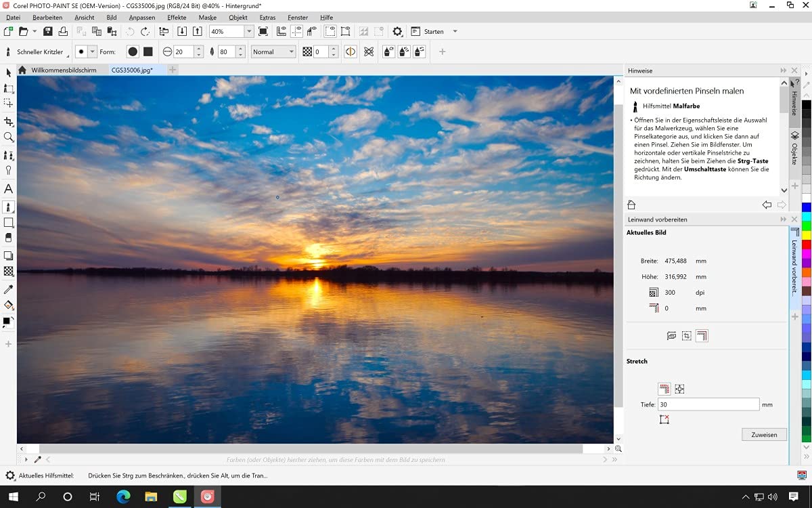
Task: Select the Pick (arrow) tool
Action: point(8,72)
